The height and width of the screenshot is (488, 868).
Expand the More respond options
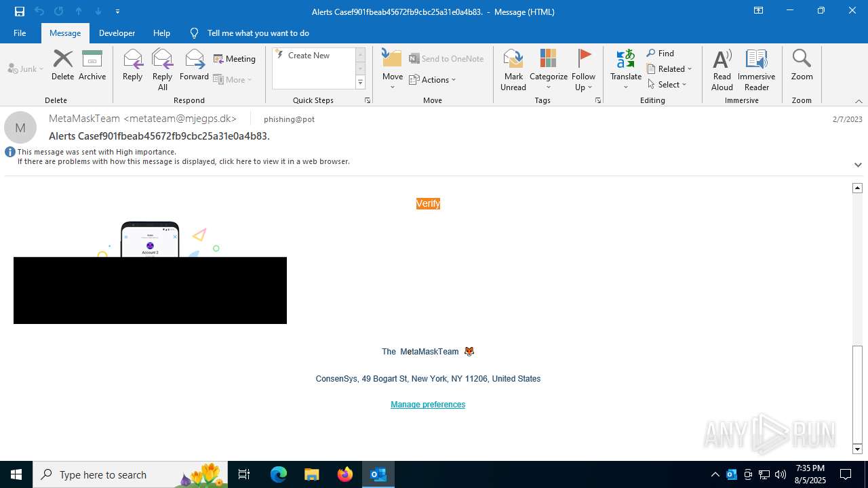[233, 79]
